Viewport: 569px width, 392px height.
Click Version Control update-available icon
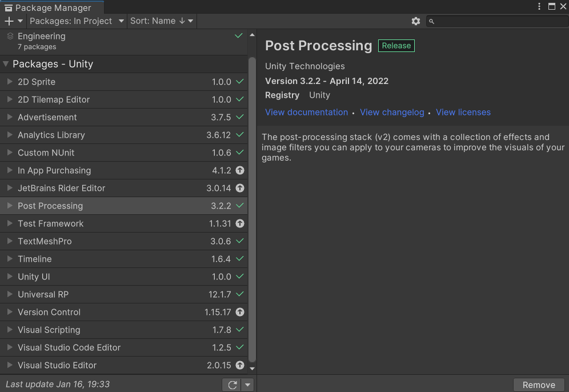tap(240, 312)
